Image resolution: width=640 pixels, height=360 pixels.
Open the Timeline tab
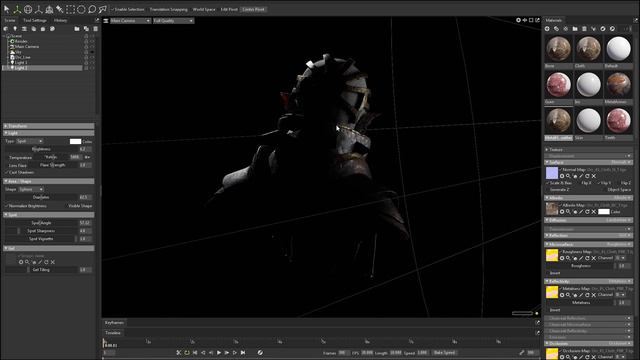pos(113,333)
